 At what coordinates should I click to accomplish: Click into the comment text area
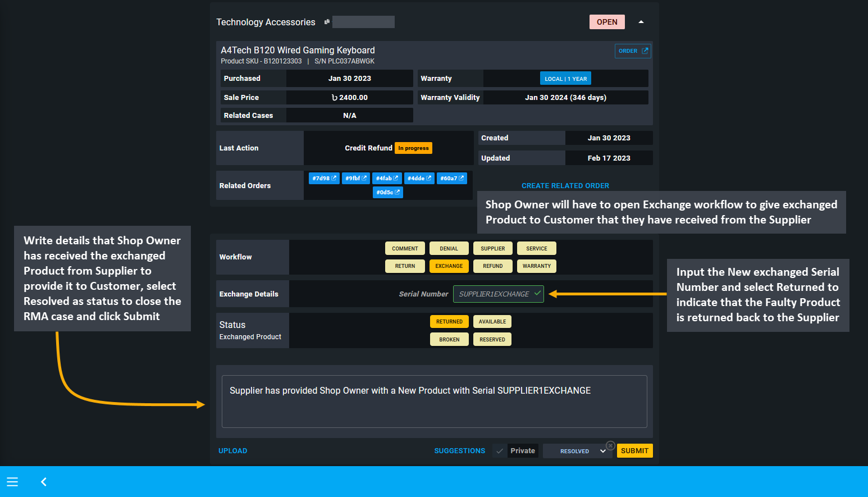pyautogui.click(x=435, y=402)
